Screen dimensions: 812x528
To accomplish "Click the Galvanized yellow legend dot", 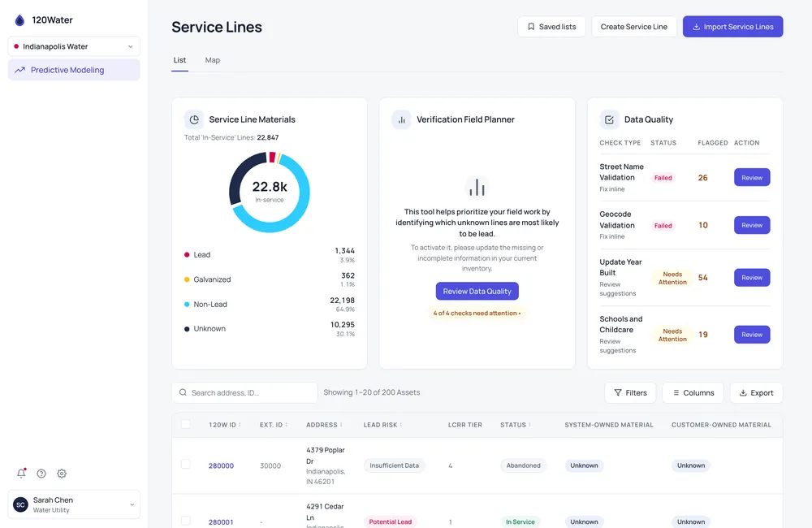I will click(x=187, y=279).
